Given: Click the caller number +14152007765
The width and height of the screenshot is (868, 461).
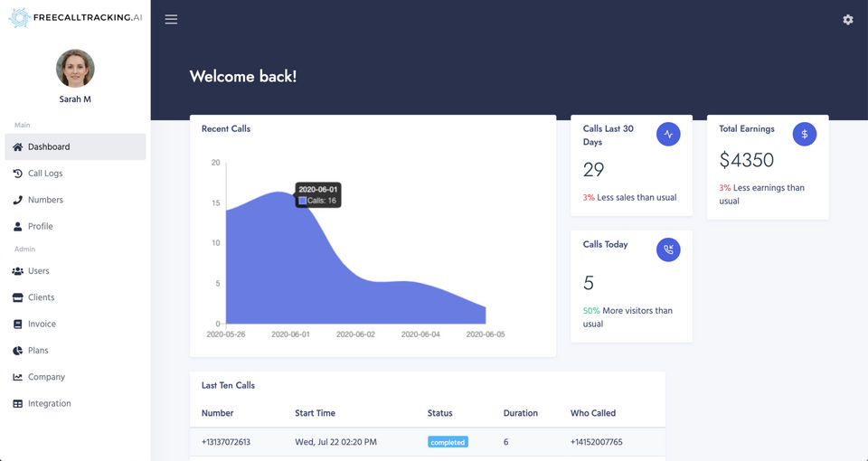Looking at the screenshot, I should [596, 442].
